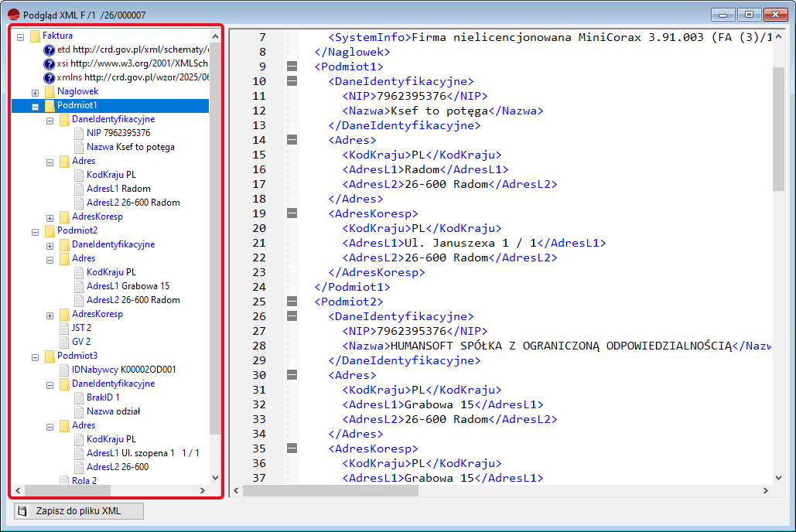Image resolution: width=796 pixels, height=532 pixels.
Task: Collapse the Podmiot3 tree node
Action: pos(35,357)
